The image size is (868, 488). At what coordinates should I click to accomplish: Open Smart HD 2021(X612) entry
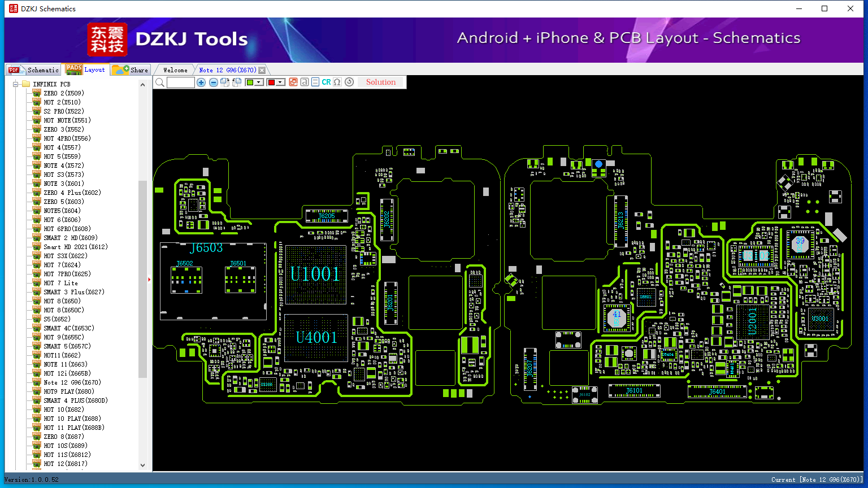[76, 247]
